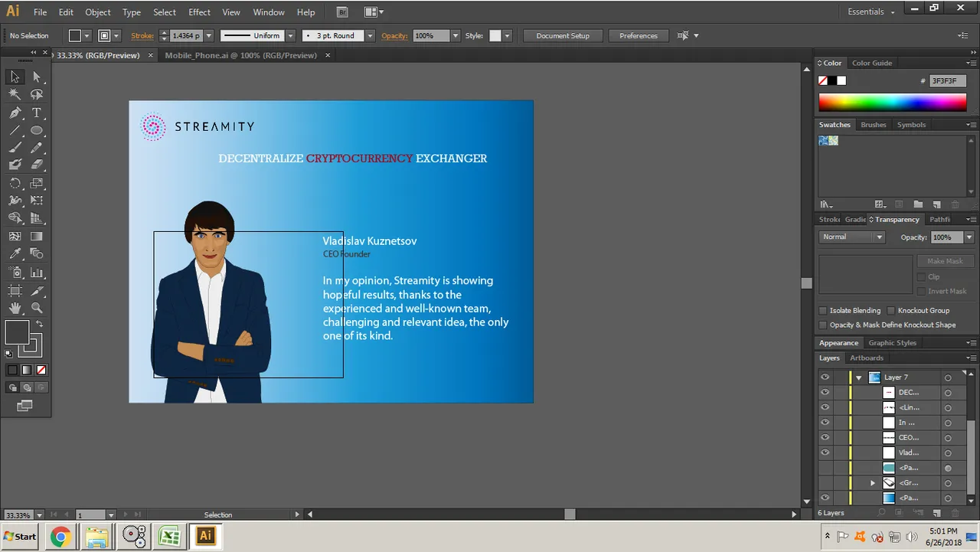Hide Layer 7 with its eye icon
980x552 pixels.
point(825,377)
